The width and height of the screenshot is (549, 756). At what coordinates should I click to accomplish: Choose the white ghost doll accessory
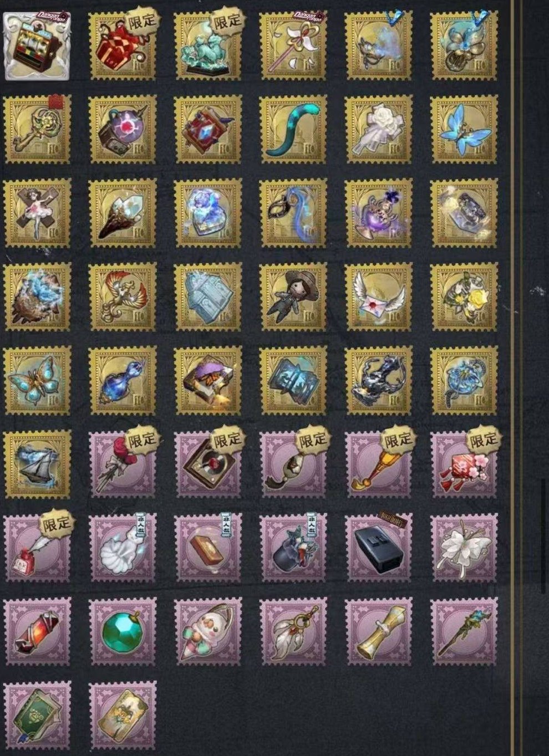123,547
